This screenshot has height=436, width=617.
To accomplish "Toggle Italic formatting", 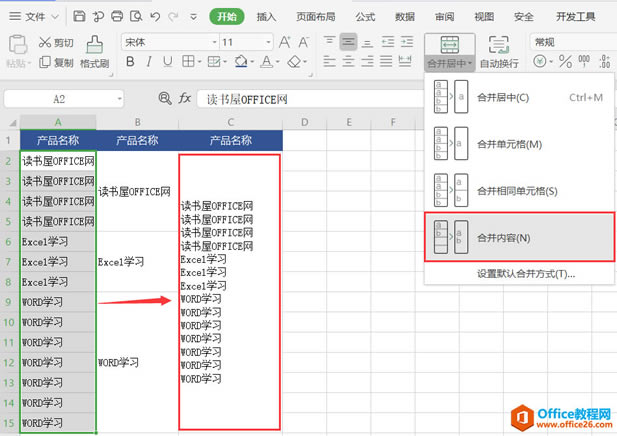I will [x=149, y=62].
